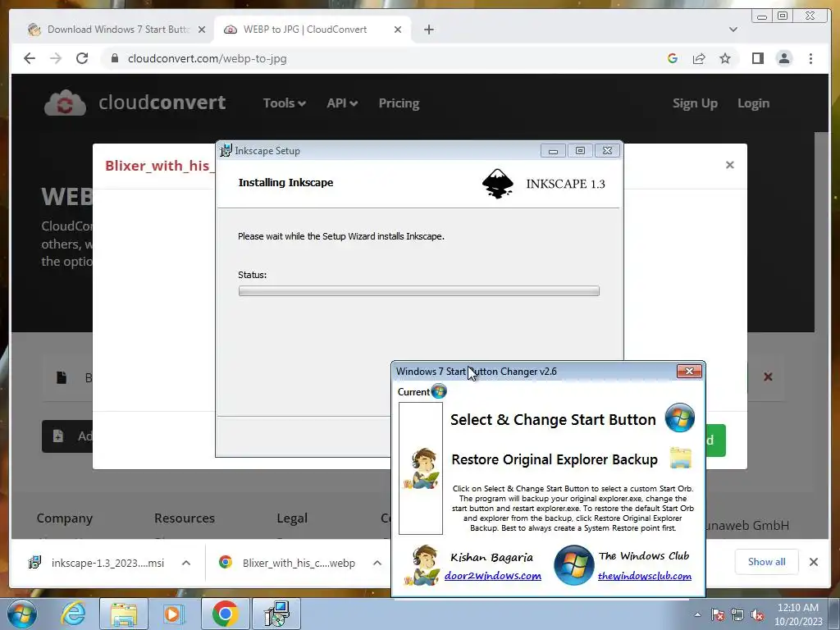Click the address bar URL
Image resolution: width=840 pixels, height=630 pixels.
(x=208, y=58)
